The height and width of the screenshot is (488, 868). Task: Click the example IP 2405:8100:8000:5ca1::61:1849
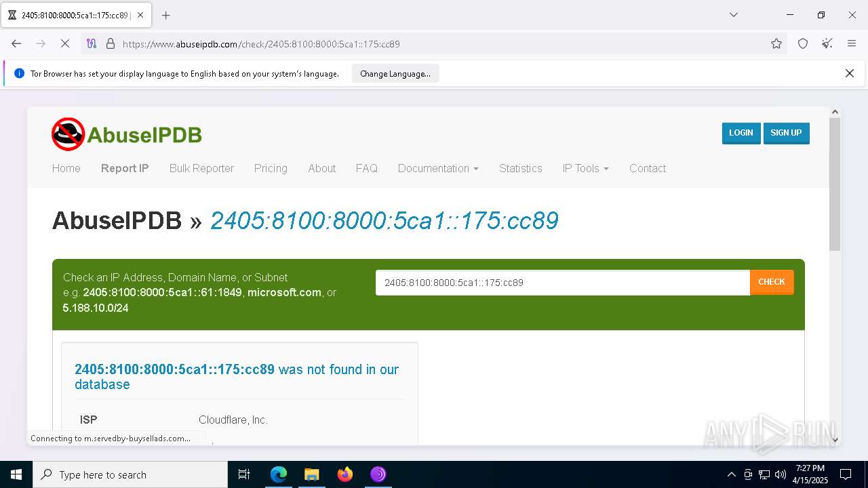[x=162, y=292]
